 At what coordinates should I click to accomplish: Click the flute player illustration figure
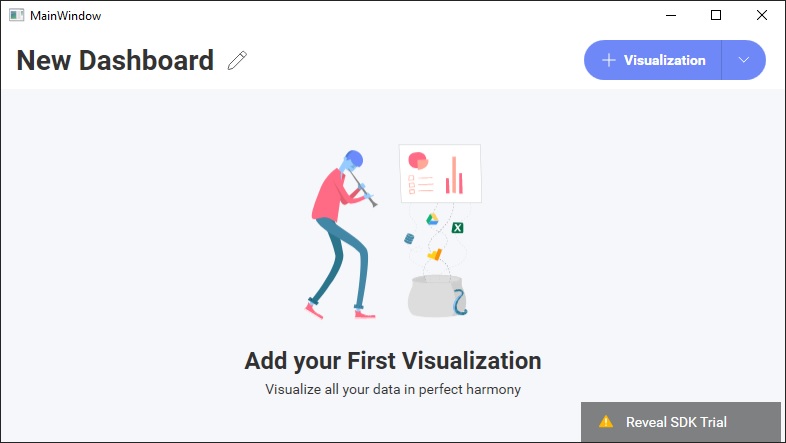[x=338, y=232]
